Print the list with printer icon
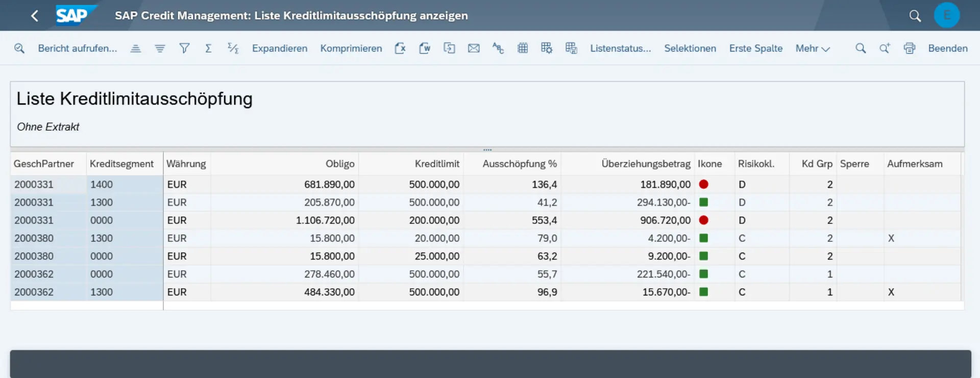The width and height of the screenshot is (980, 378). tap(909, 48)
